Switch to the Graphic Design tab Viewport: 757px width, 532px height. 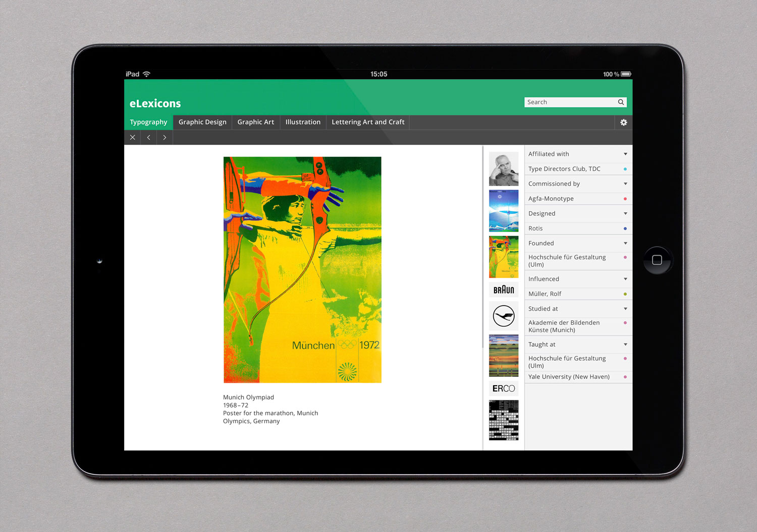[202, 122]
